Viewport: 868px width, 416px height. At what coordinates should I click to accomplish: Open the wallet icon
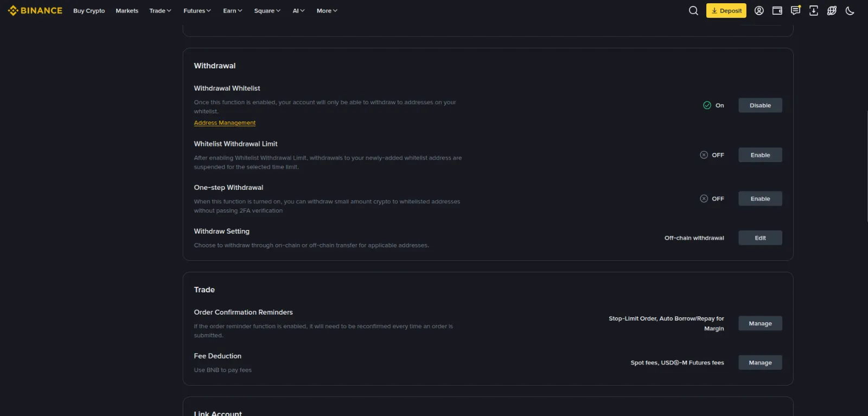click(777, 10)
